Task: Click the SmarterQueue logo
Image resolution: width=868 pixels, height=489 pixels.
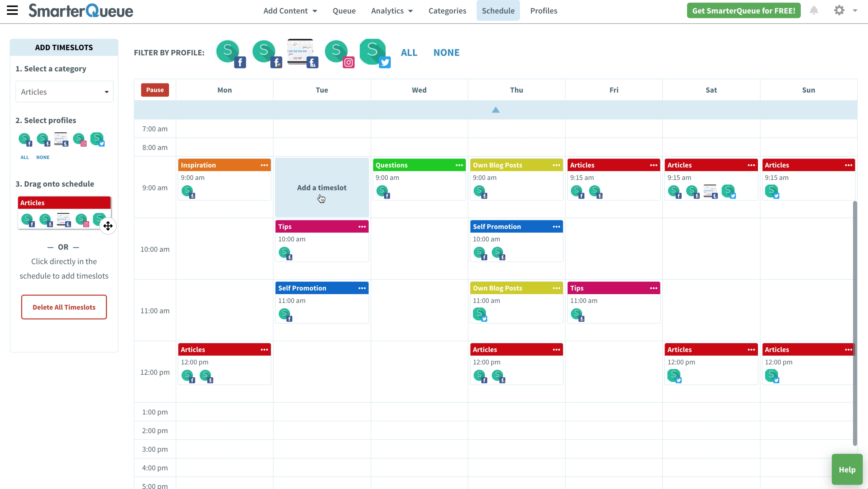Action: [x=81, y=11]
